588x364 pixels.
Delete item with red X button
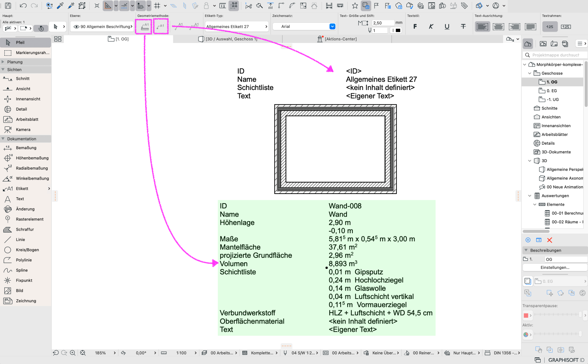pyautogui.click(x=549, y=240)
